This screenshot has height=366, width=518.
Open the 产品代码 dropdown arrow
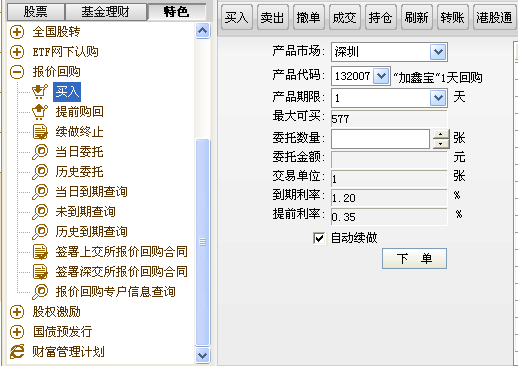381,76
